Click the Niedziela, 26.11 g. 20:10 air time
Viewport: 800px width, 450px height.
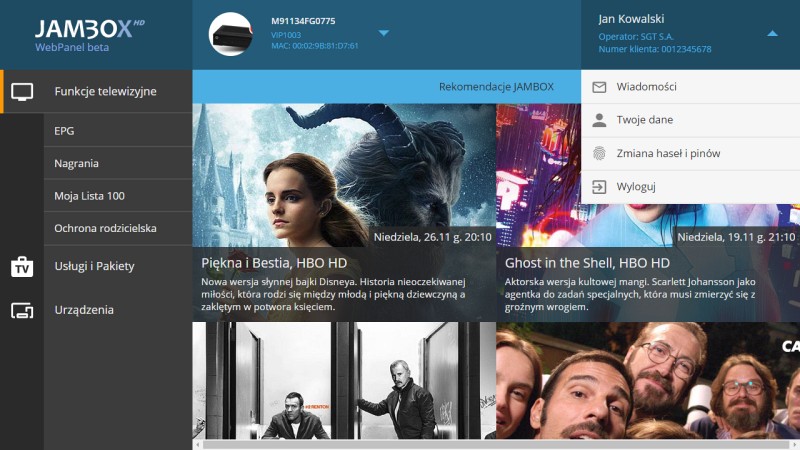point(433,237)
